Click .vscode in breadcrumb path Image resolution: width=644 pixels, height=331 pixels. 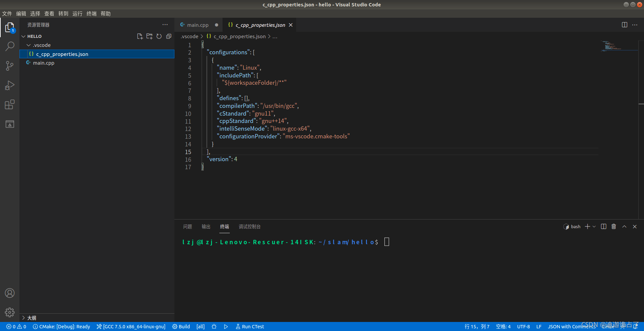coord(190,36)
